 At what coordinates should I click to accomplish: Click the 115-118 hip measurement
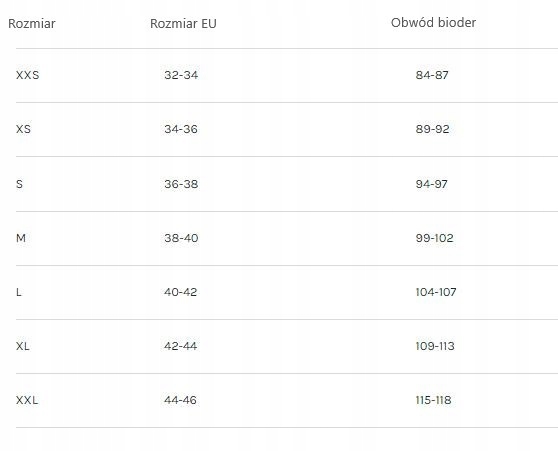coord(433,400)
